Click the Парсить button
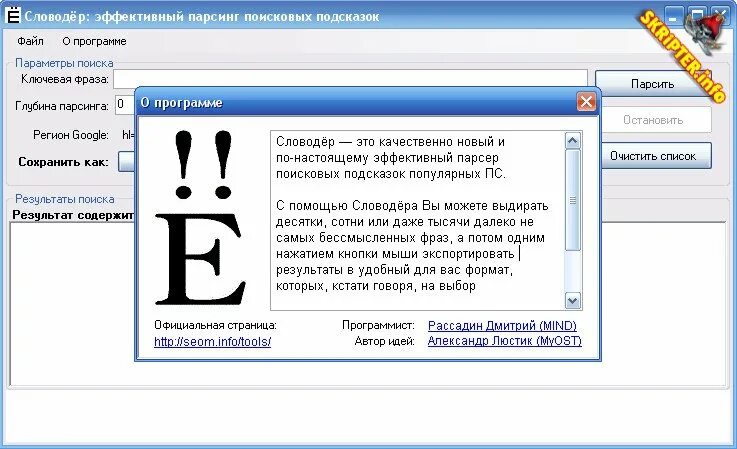The width and height of the screenshot is (737, 449). pyautogui.click(x=652, y=84)
